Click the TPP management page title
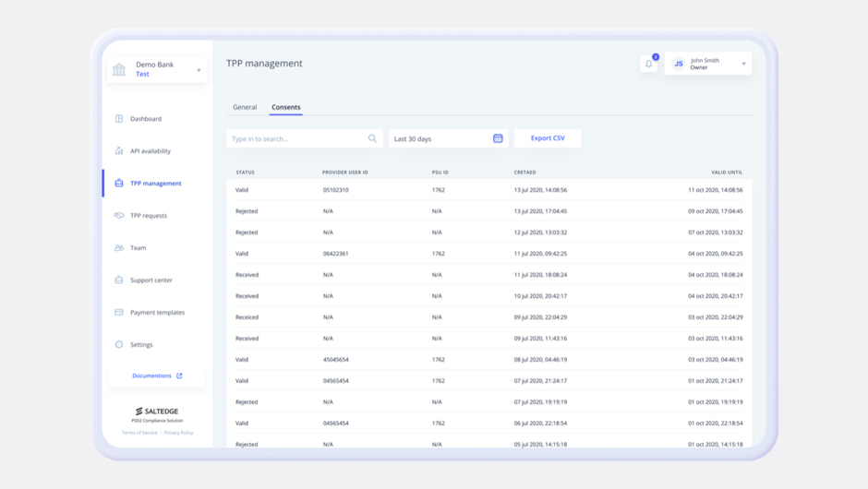Viewport: 868px width, 489px height. point(264,64)
